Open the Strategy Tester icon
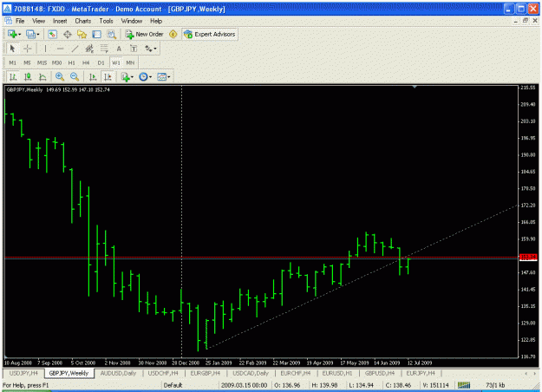This screenshot has width=542, height=392. click(111, 34)
